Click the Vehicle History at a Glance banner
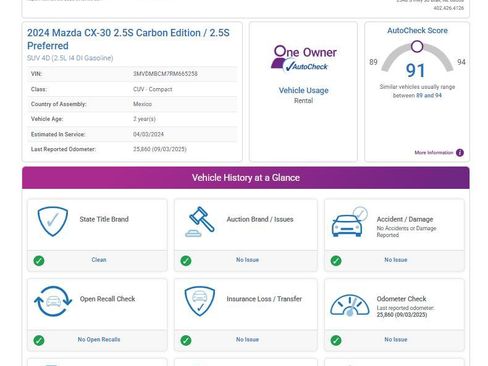Screen dimensions: 488x366 pos(246,178)
